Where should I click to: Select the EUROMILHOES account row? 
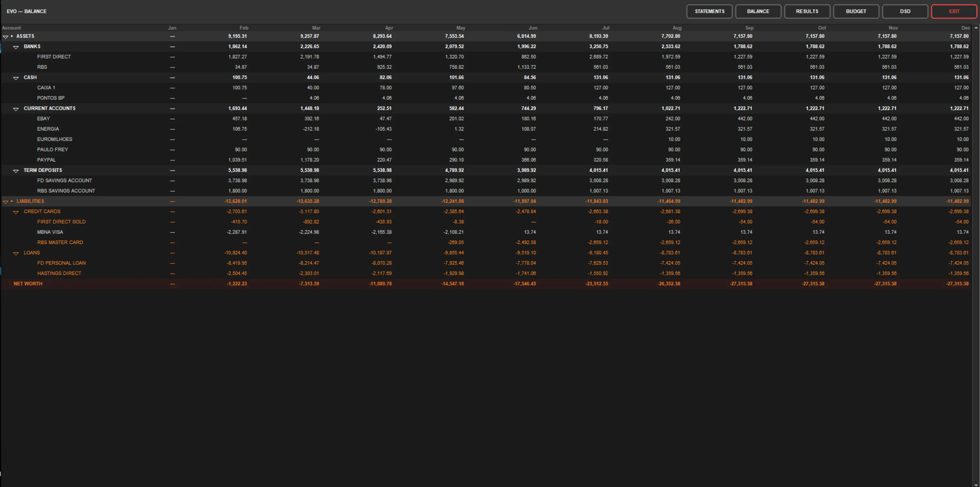point(486,139)
